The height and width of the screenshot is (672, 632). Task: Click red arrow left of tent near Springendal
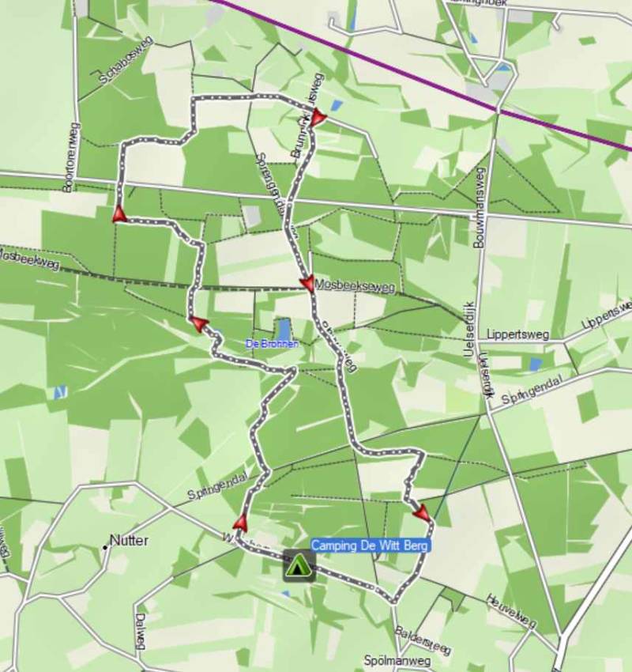pos(241,523)
